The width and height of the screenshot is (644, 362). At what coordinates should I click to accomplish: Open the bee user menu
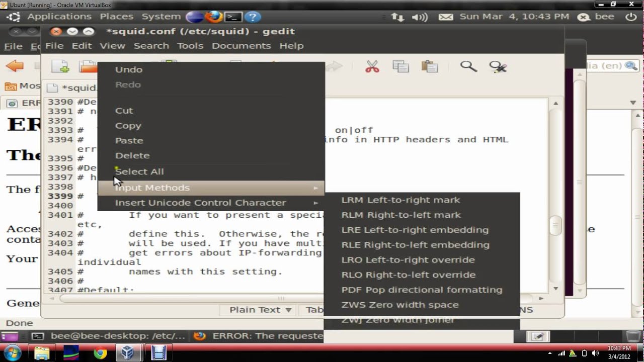597,17
